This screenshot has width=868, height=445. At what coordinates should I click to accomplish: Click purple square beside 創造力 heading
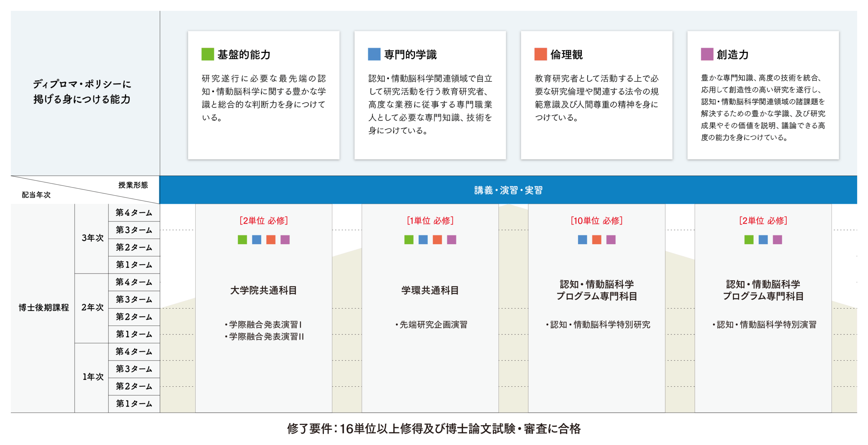click(x=707, y=54)
